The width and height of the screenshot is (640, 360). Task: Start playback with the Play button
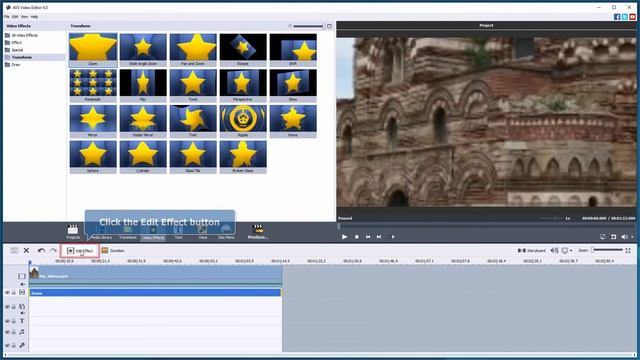pyautogui.click(x=344, y=237)
